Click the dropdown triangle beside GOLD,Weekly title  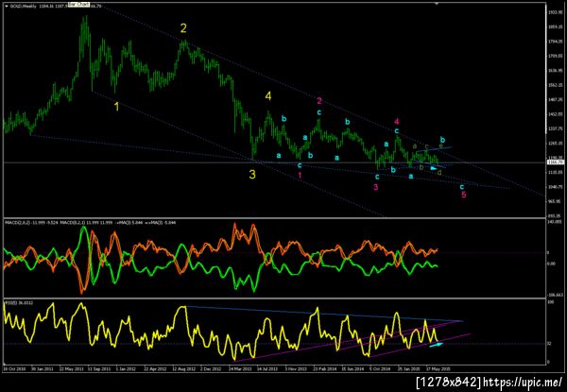[x=6, y=7]
